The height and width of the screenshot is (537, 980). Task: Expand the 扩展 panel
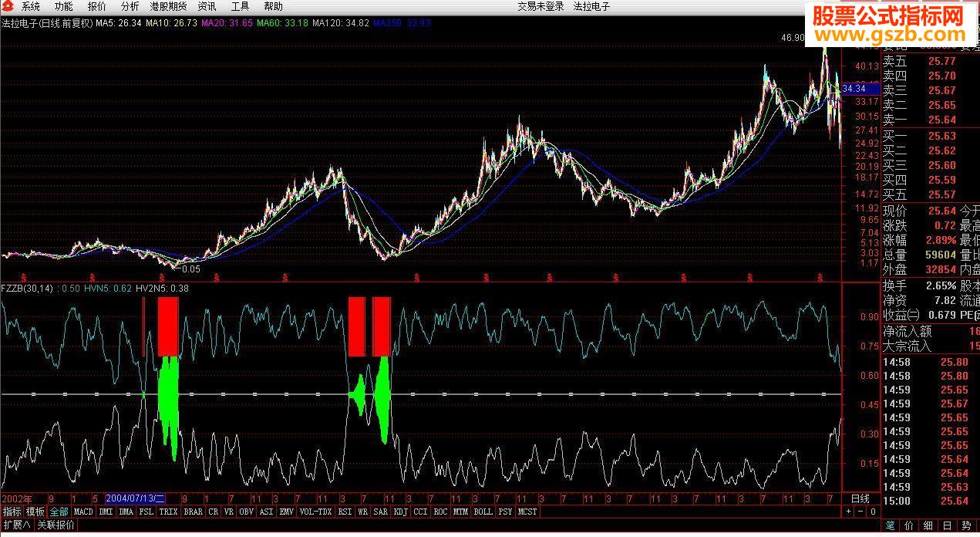(16, 525)
